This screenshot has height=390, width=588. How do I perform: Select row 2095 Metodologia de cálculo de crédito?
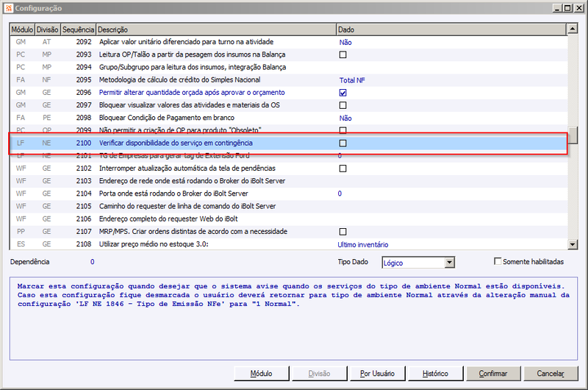coord(288,80)
